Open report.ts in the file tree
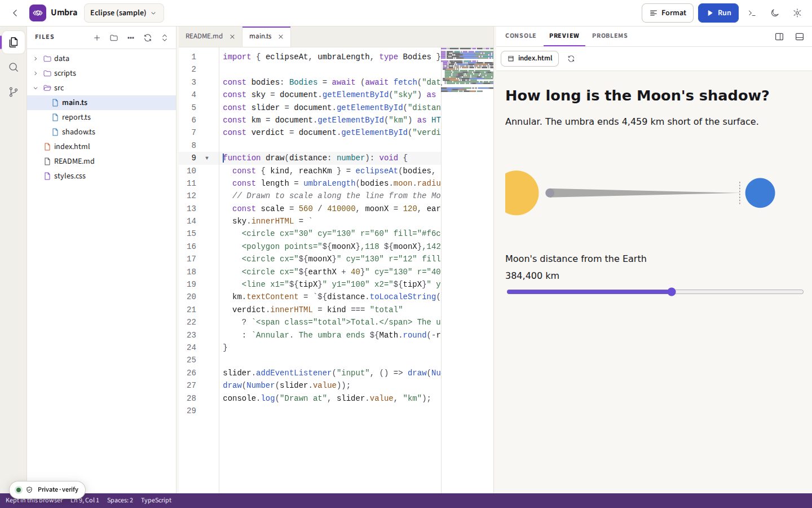This screenshot has width=812, height=508. pyautogui.click(x=101, y=117)
